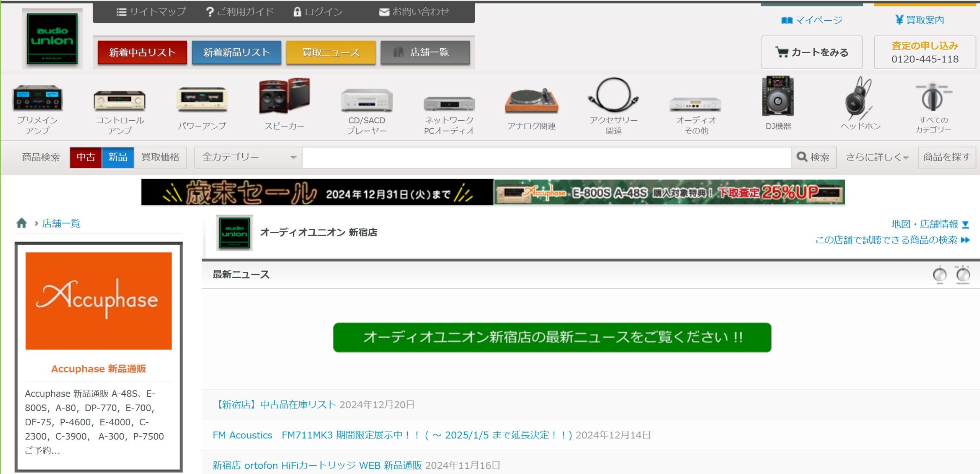Click the left knob icon in 最新ニュース header

point(940,275)
